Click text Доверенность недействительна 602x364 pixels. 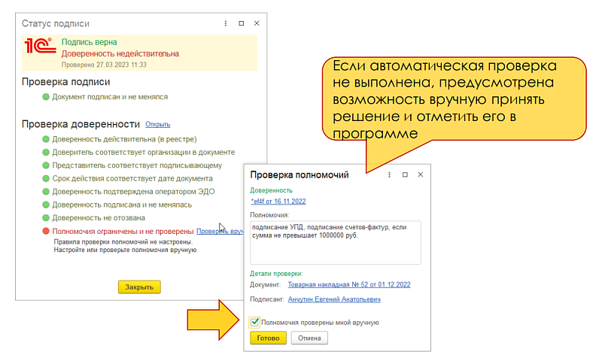click(x=120, y=53)
